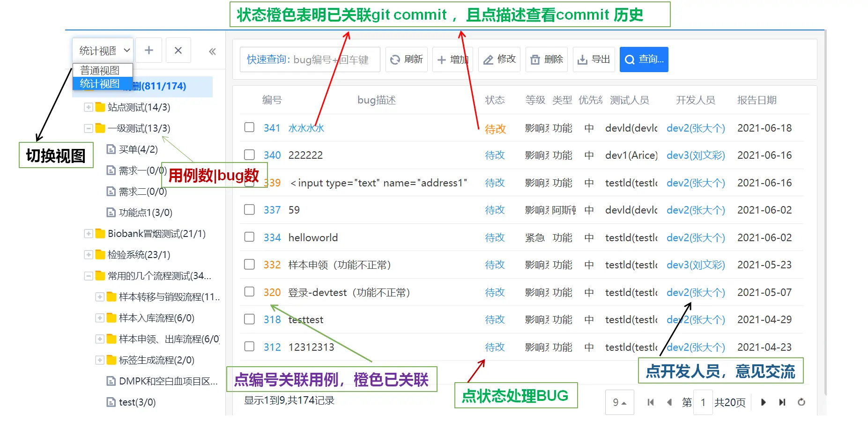Click the page number input box
Screen dimensions: 868x436
point(703,402)
